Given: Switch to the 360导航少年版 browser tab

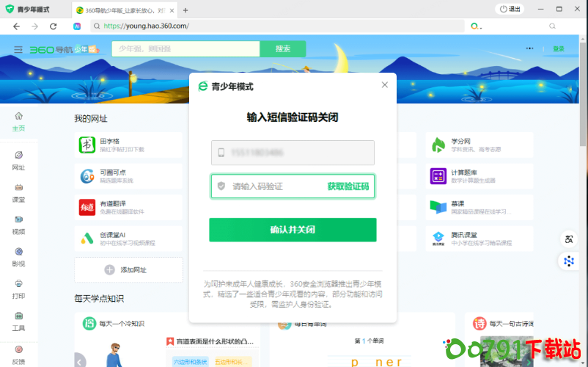Looking at the screenshot, I should tap(125, 10).
